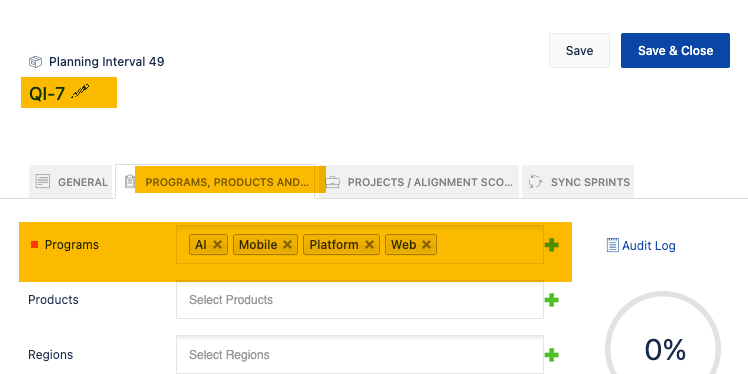Remove the Mobile program tag
This screenshot has width=748, height=374.
pyautogui.click(x=287, y=245)
